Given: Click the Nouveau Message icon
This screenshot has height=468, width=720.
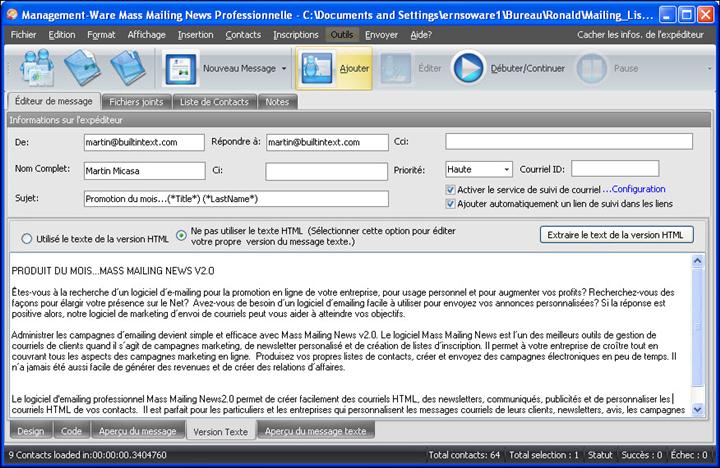Looking at the screenshot, I should tap(180, 68).
